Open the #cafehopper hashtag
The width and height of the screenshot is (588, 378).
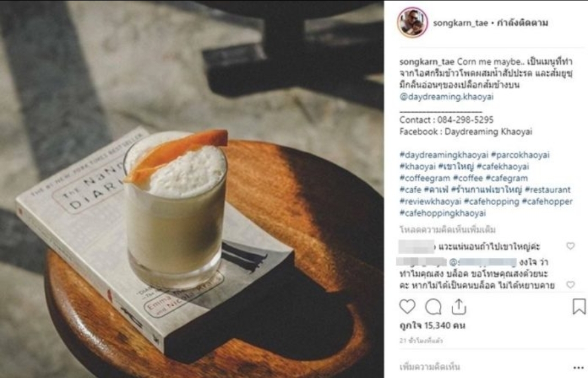pos(548,202)
